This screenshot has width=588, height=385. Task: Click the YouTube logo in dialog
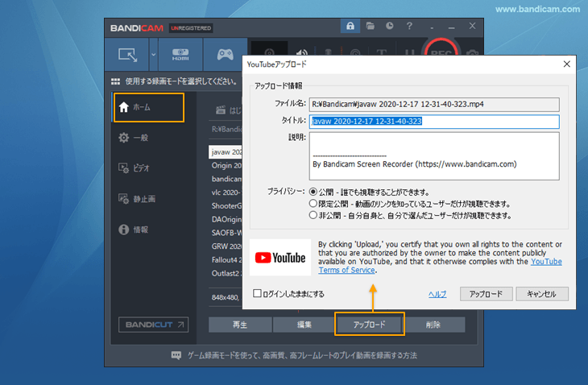click(280, 258)
